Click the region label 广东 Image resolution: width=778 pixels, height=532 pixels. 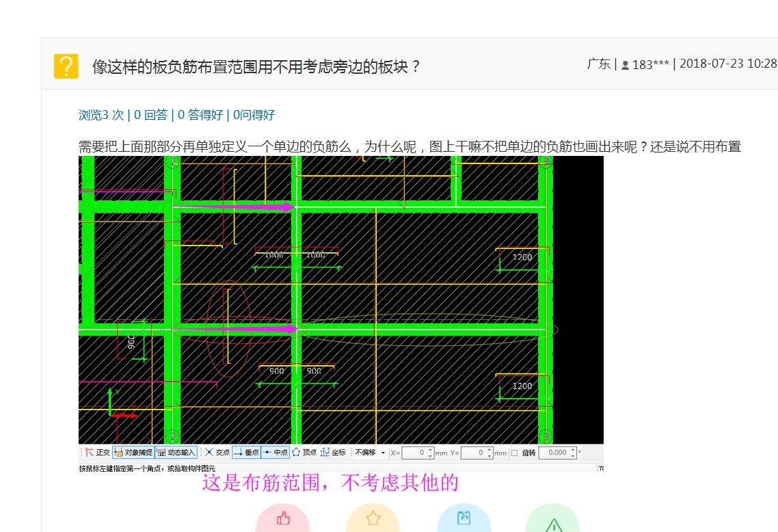598,64
